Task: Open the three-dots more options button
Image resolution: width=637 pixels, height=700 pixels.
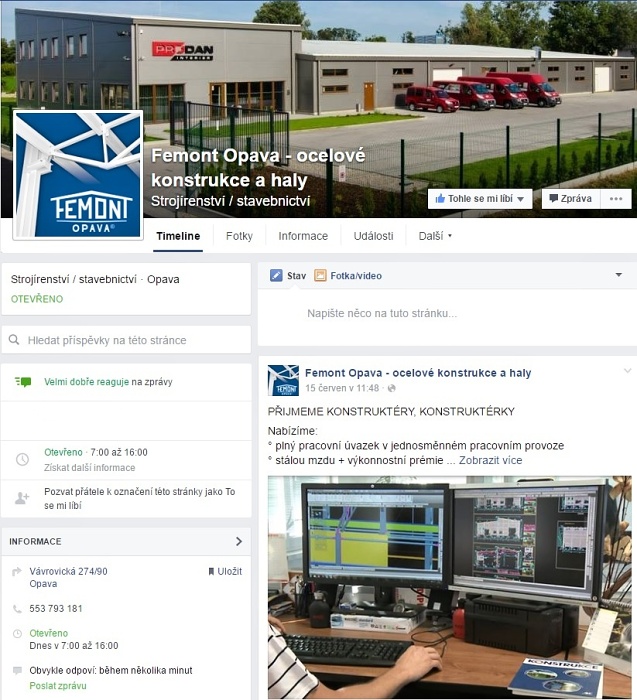Action: coord(616,198)
